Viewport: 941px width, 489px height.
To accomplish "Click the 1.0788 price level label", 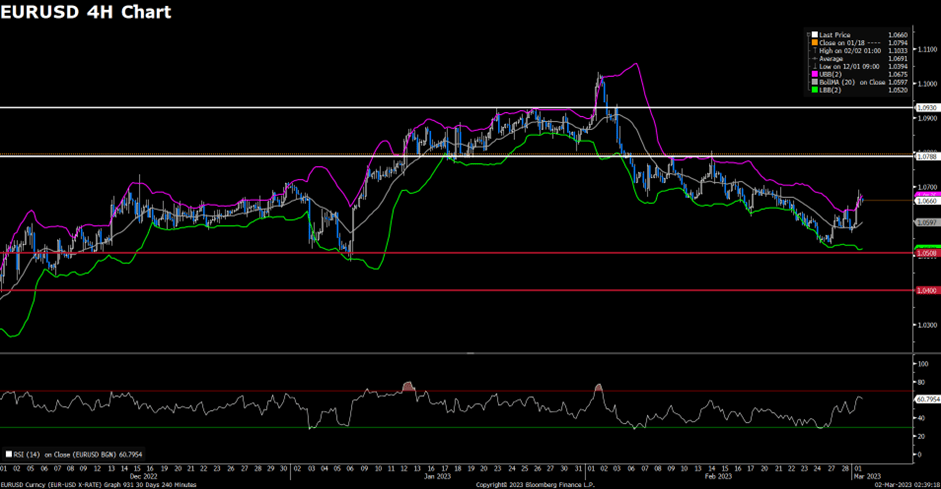I will [925, 155].
